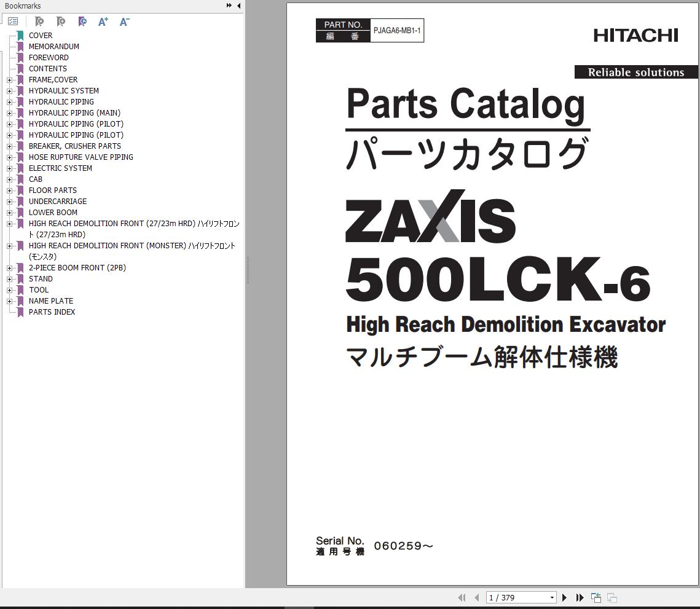Expand BREAKER, CRUSHER PARTS bookmark

click(9, 146)
